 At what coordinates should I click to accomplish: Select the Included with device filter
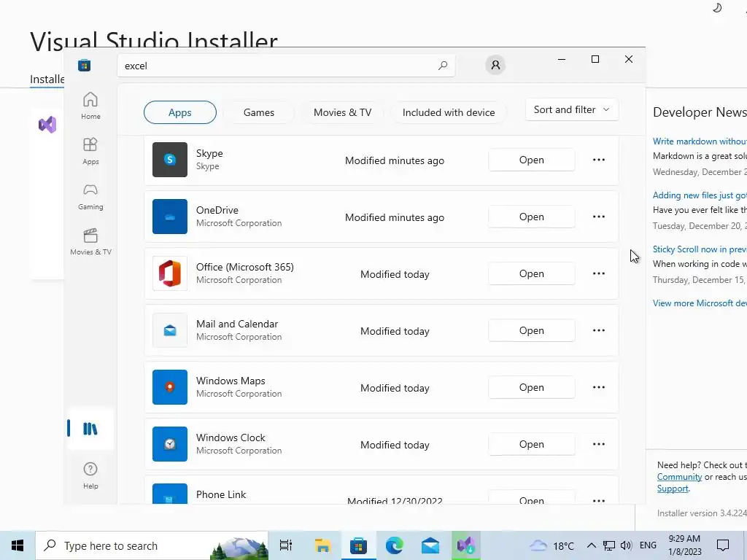pos(449,112)
